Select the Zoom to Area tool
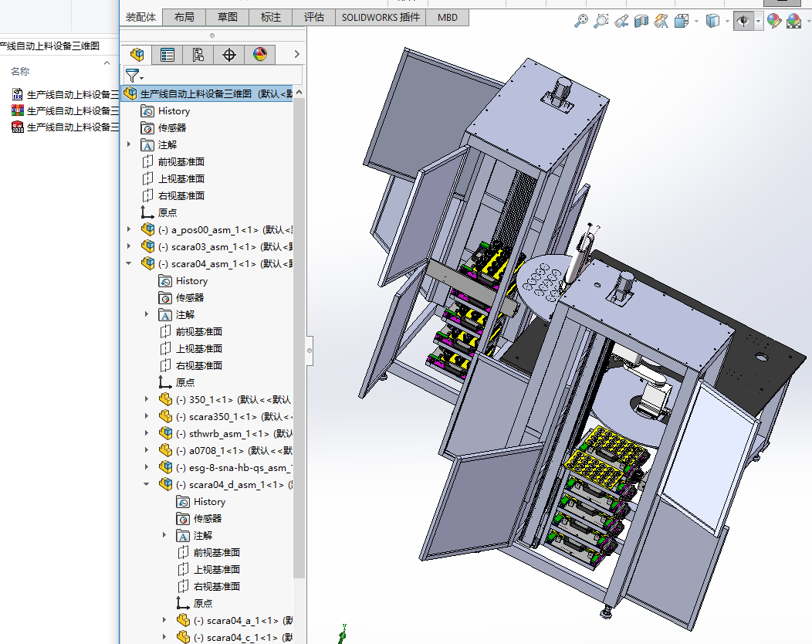The height and width of the screenshot is (644, 812). (601, 22)
